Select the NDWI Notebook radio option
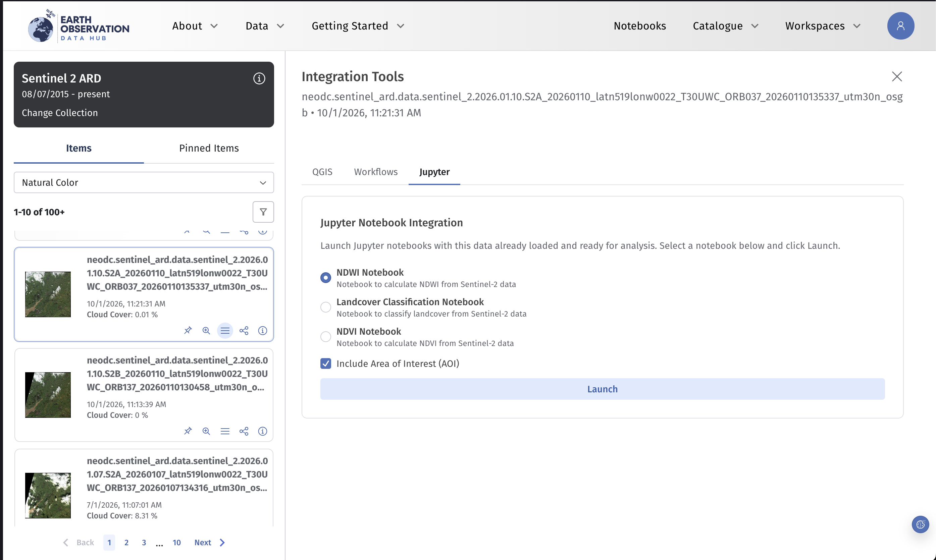The width and height of the screenshot is (936, 560). [326, 278]
